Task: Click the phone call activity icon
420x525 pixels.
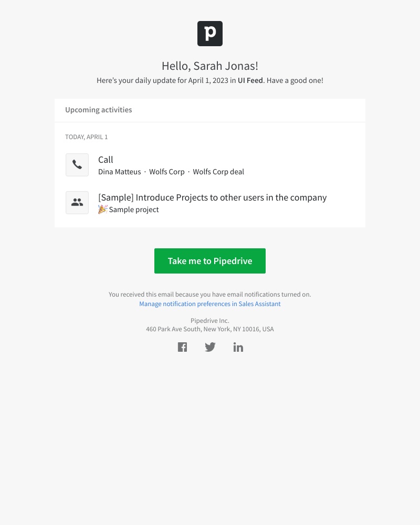Action: point(77,165)
